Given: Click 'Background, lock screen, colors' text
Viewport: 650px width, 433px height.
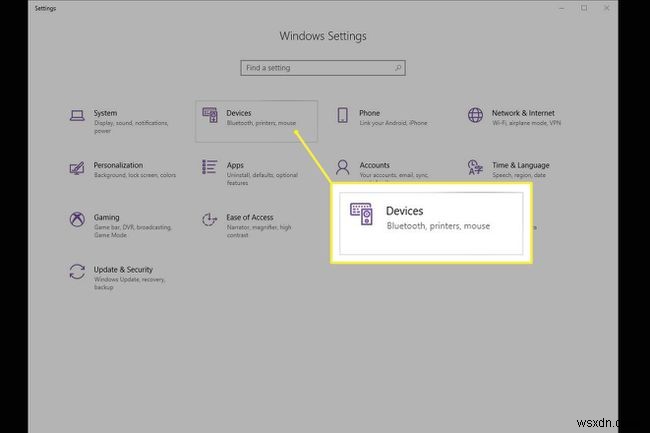Looking at the screenshot, I should click(135, 175).
